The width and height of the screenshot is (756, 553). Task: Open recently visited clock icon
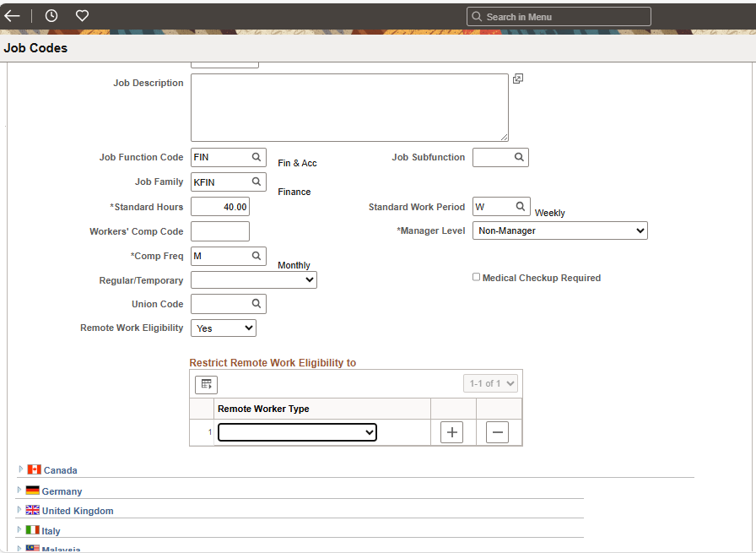click(x=51, y=16)
